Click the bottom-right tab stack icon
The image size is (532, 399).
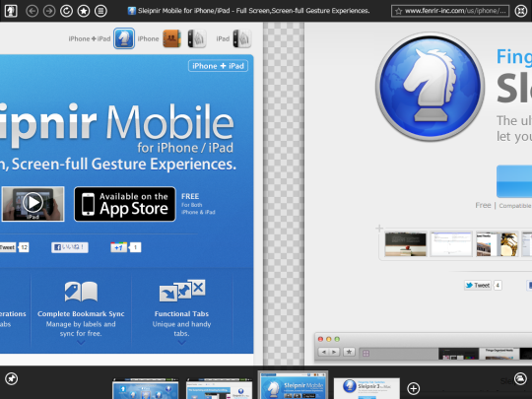pos(520,378)
